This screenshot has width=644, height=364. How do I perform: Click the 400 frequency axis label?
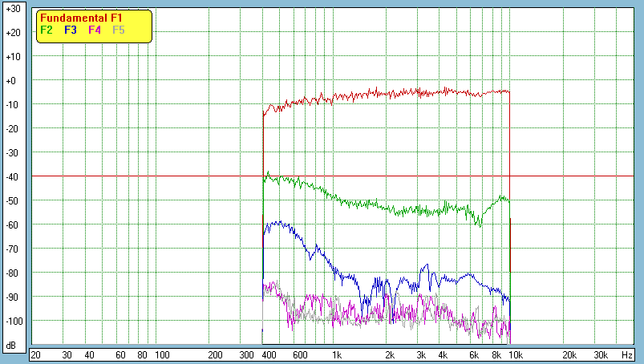coord(269,354)
